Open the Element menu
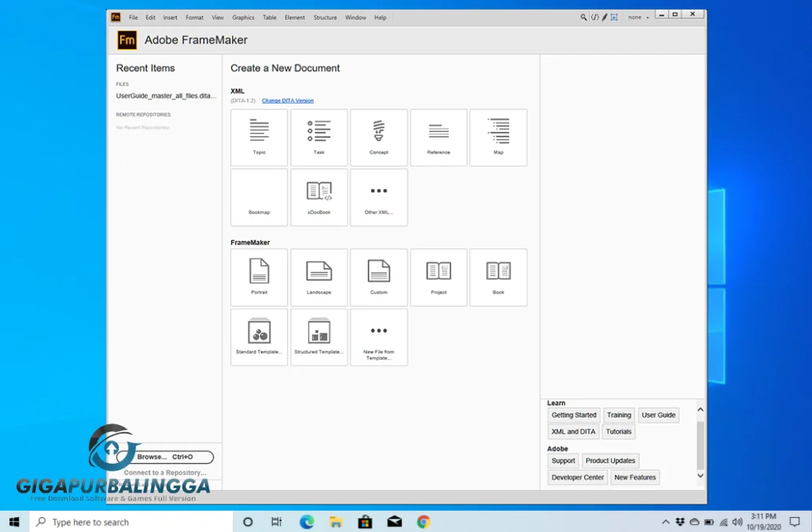 pos(295,17)
